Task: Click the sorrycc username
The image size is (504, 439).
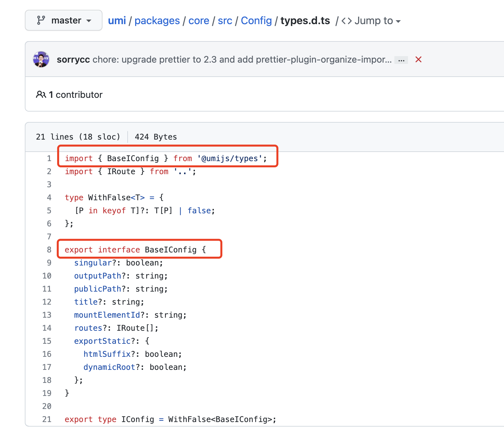Action: [x=73, y=59]
